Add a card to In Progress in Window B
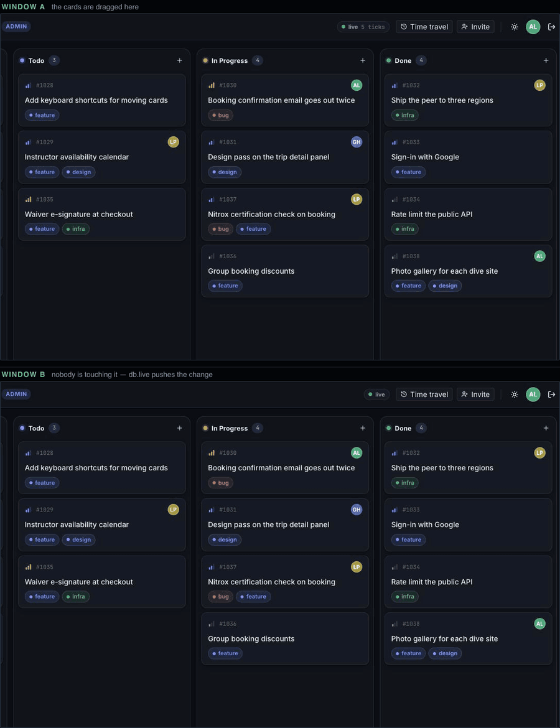 click(363, 428)
